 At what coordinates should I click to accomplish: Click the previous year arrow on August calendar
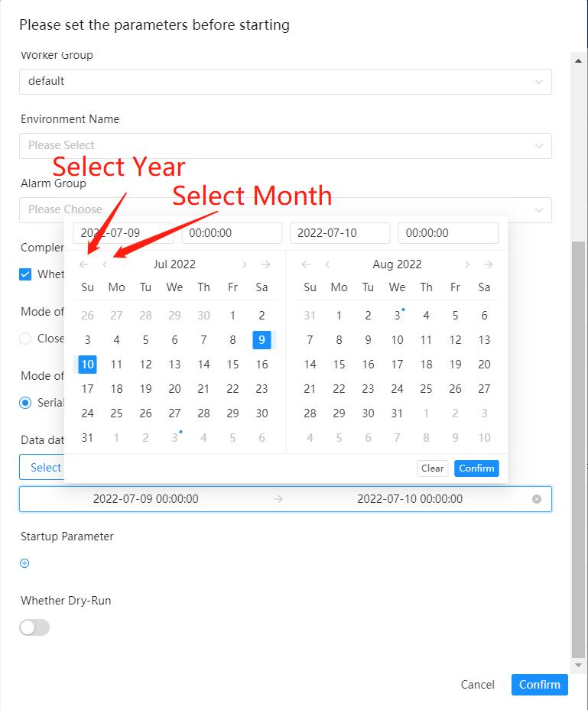click(305, 264)
